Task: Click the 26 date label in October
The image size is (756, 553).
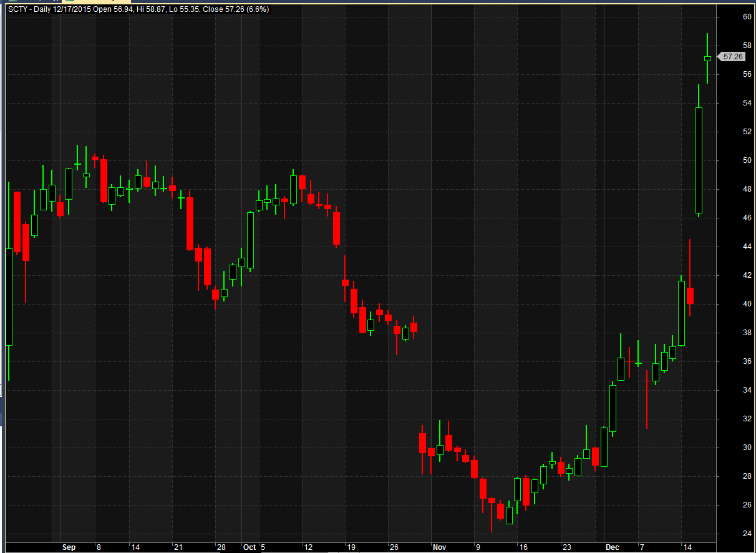Action: click(x=394, y=547)
